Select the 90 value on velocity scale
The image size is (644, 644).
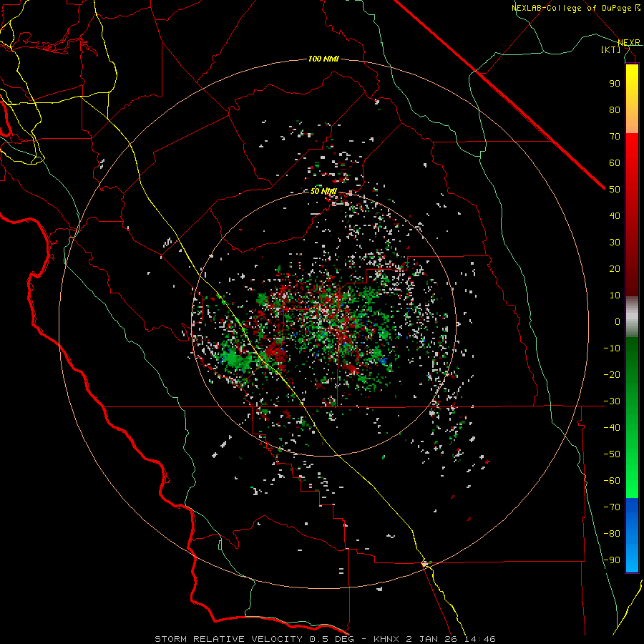[x=615, y=84]
